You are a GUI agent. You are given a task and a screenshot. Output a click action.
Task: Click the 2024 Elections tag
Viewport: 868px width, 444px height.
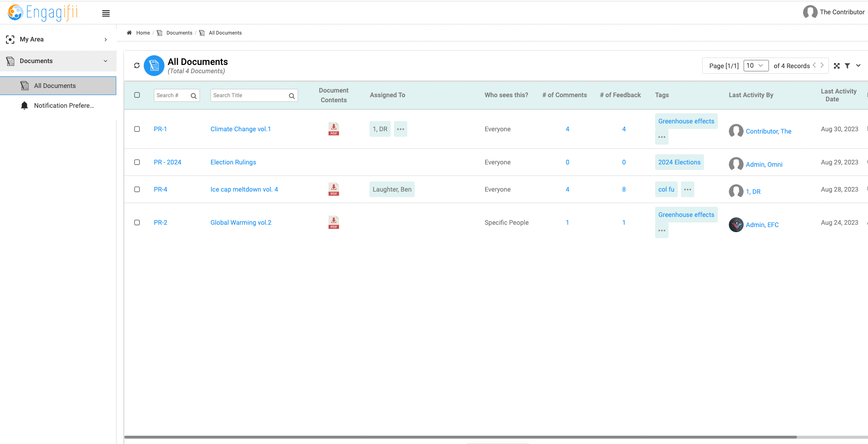point(679,162)
